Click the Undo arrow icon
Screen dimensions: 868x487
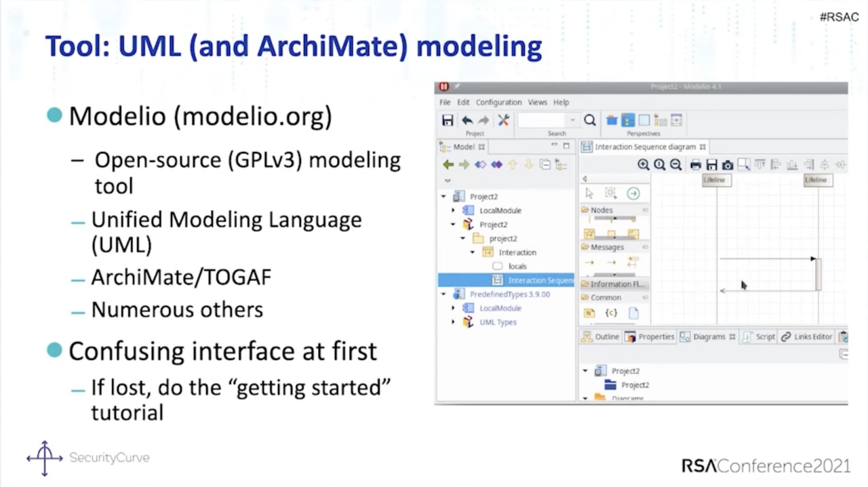point(467,120)
